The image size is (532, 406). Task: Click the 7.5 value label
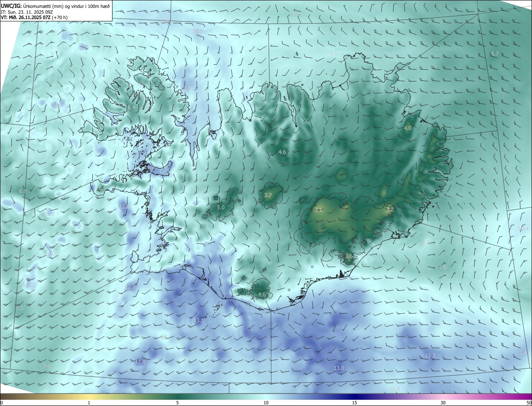click(x=20, y=308)
